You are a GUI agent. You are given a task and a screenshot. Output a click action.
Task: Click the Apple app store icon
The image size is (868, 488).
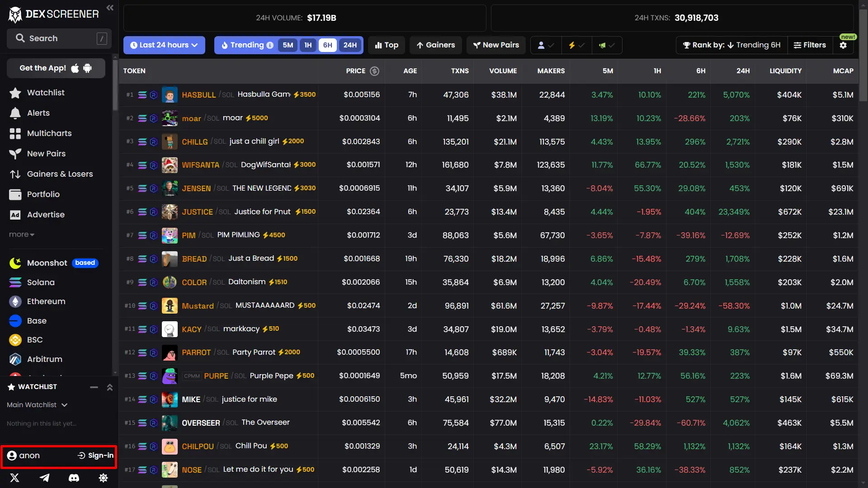click(x=75, y=68)
